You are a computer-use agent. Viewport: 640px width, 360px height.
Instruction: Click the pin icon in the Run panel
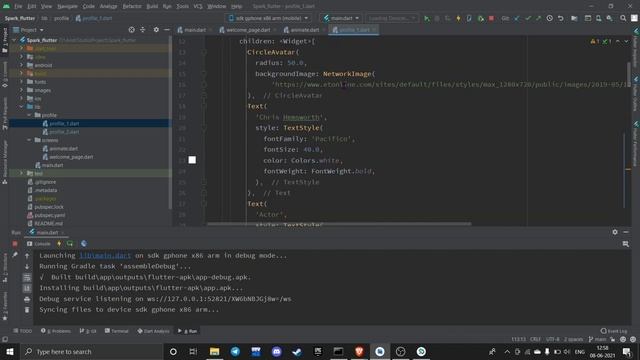pyautogui.click(x=15, y=255)
